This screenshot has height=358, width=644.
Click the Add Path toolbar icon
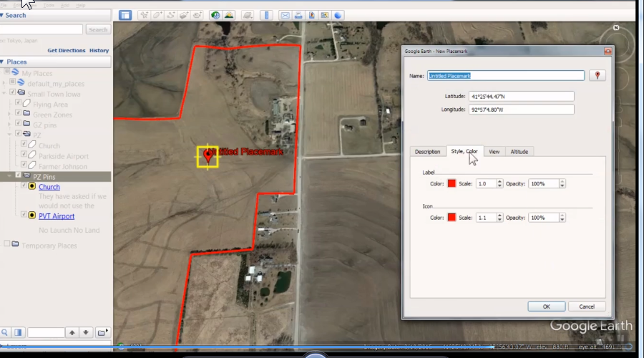pos(170,15)
